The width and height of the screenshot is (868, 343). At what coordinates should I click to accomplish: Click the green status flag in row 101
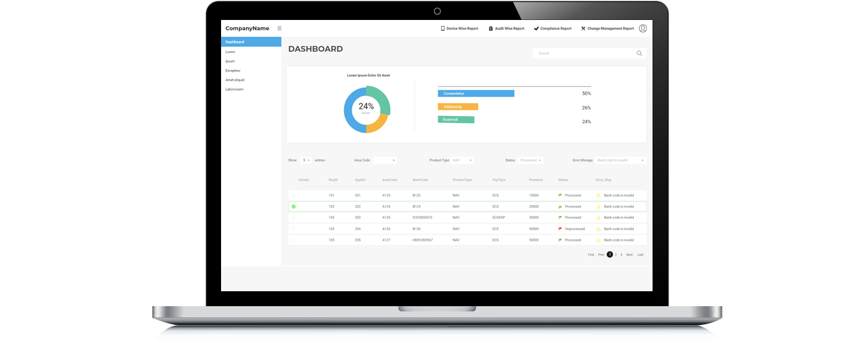tap(560, 195)
